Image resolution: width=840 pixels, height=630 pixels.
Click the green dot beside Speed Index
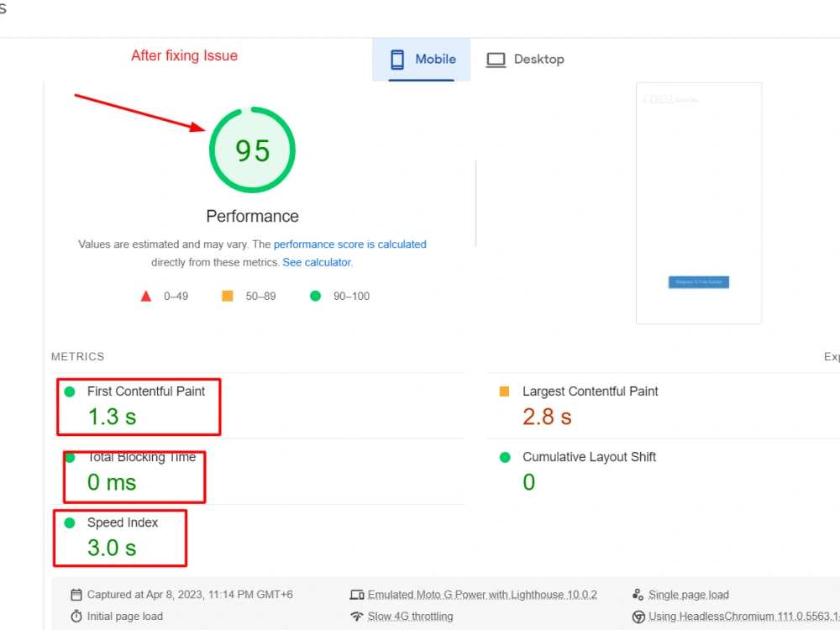pyautogui.click(x=70, y=522)
